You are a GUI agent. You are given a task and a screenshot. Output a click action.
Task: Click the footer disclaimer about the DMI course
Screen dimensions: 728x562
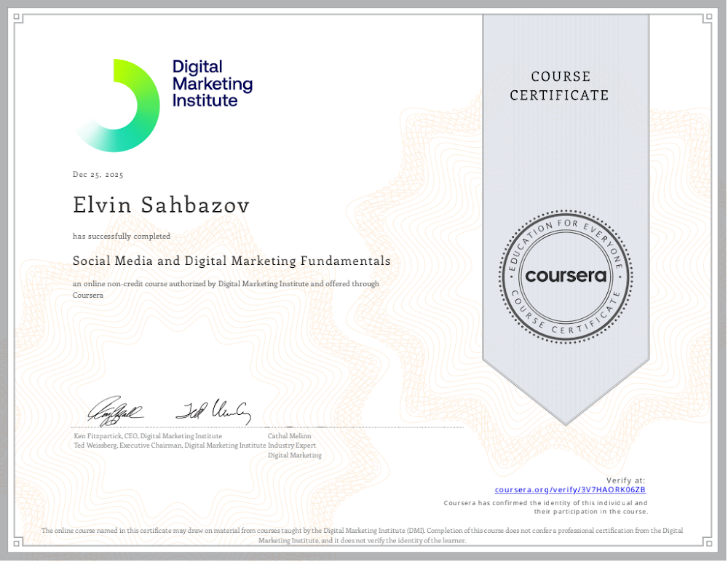363,535
